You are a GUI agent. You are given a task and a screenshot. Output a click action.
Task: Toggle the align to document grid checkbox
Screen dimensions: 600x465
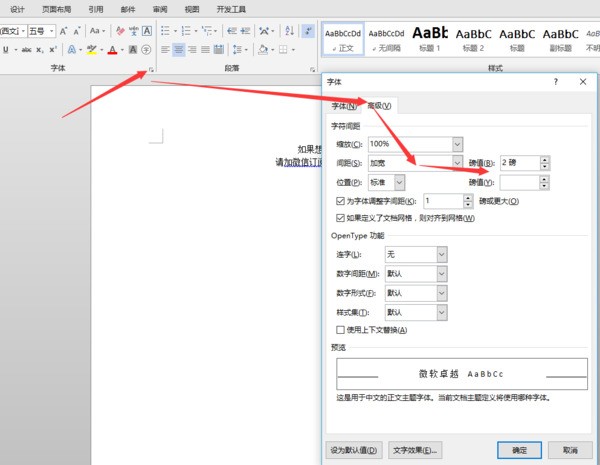341,217
